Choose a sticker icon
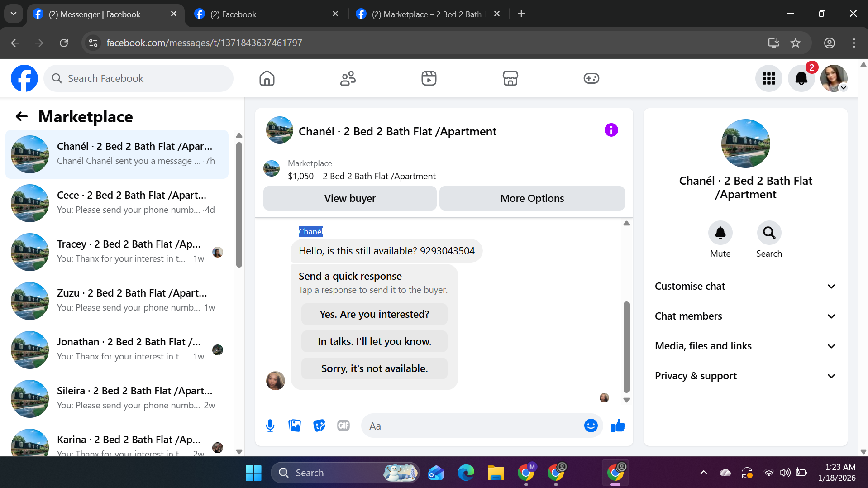 click(x=319, y=426)
